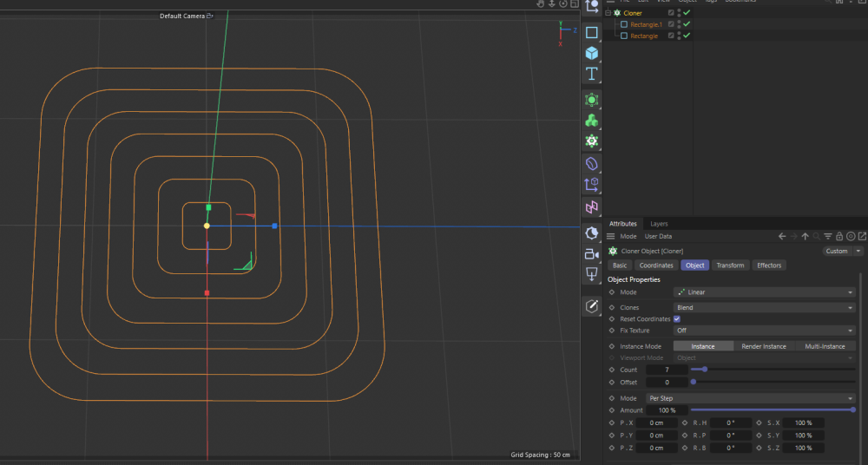Collapse the Cloner tree expander
The height and width of the screenshot is (465, 868).
tap(608, 13)
